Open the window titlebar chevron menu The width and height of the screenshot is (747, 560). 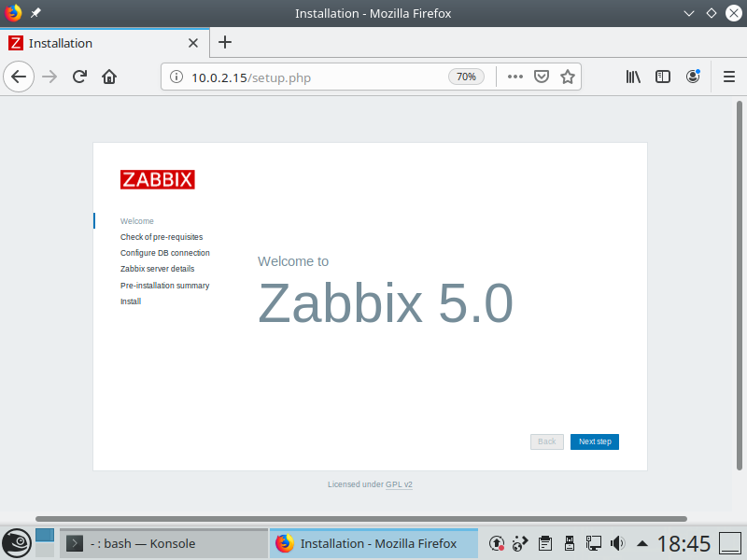click(689, 13)
